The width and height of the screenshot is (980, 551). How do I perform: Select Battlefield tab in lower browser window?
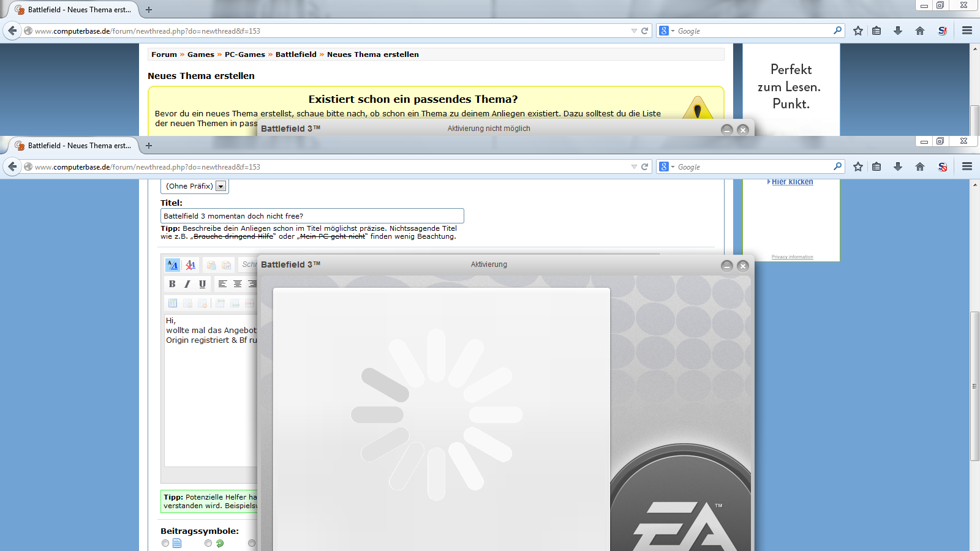[73, 146]
